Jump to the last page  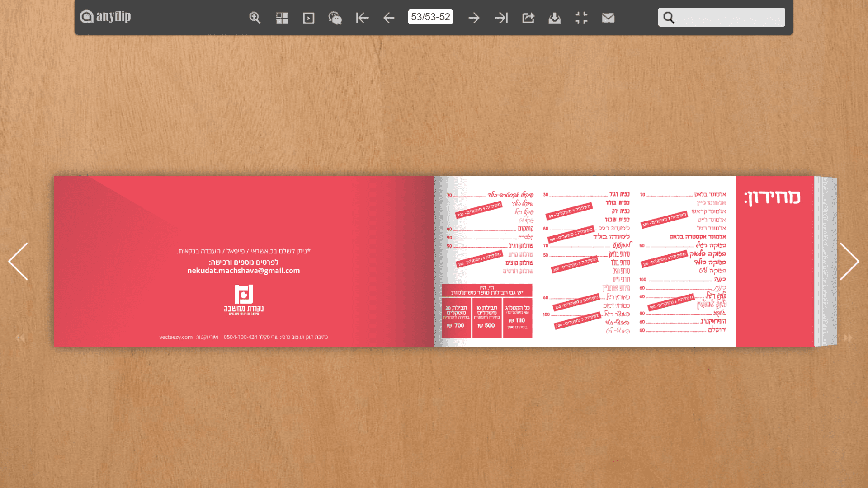(501, 18)
